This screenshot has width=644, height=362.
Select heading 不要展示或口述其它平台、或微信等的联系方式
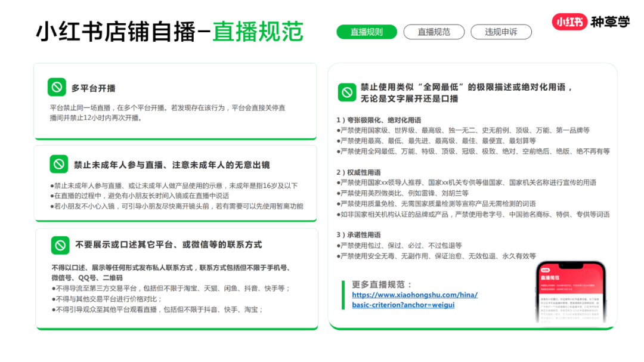tap(168, 245)
